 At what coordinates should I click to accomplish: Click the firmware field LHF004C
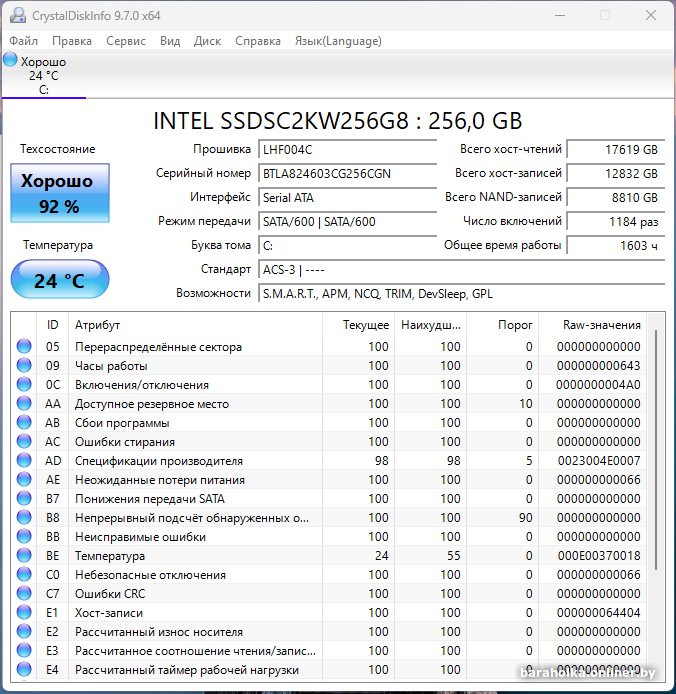[348, 150]
